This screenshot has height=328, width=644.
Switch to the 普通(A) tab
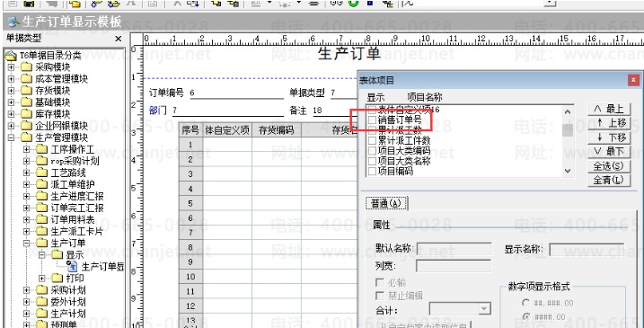[x=386, y=203]
